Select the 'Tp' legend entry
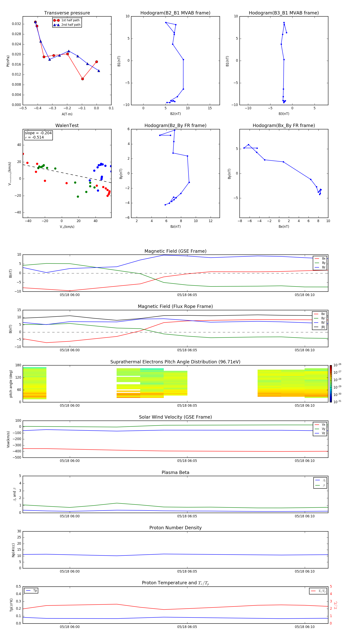Image resolution: width=351 pixels, height=644 pixels. pos(31,591)
